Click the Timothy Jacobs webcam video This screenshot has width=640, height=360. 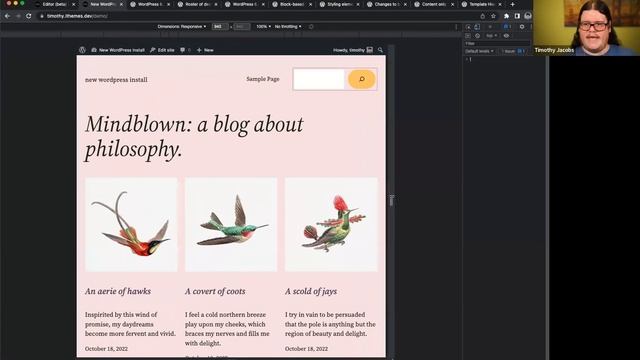click(586, 28)
